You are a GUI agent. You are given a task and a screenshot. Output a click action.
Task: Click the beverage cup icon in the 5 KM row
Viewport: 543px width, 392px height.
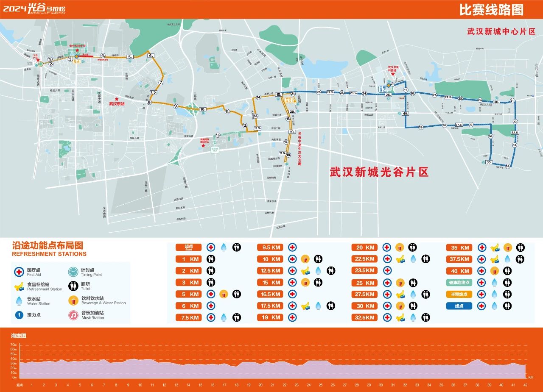click(x=224, y=294)
